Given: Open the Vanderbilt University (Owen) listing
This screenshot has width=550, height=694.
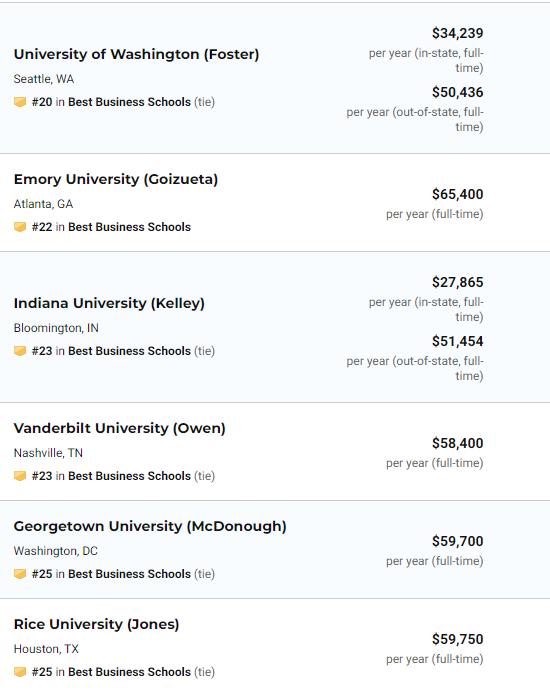Looking at the screenshot, I should tap(119, 428).
